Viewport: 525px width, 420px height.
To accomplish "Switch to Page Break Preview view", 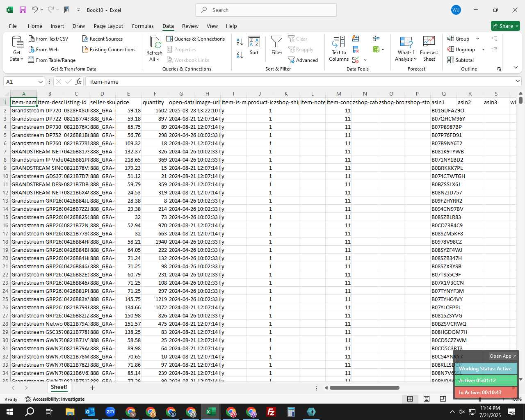I will coord(443,399).
